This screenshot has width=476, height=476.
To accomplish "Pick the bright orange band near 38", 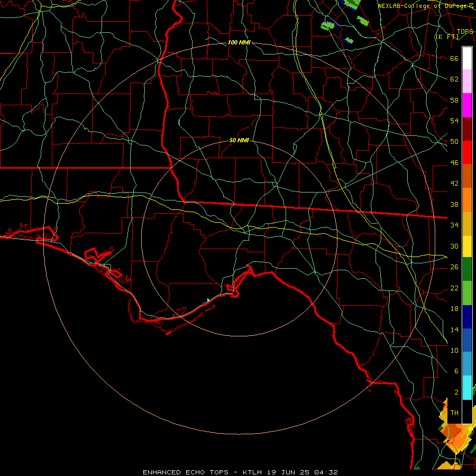I will tap(467, 200).
